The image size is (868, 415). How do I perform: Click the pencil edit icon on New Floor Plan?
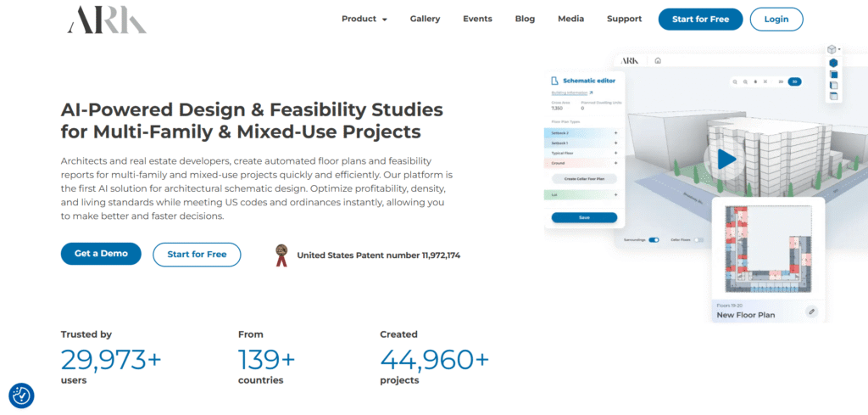[811, 311]
